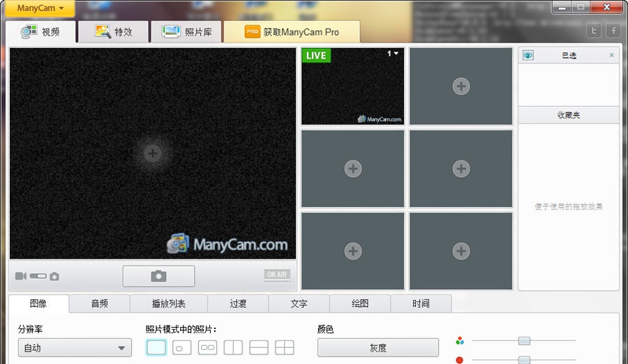Take a snapshot with the camera button
This screenshot has width=628, height=364.
(x=158, y=276)
